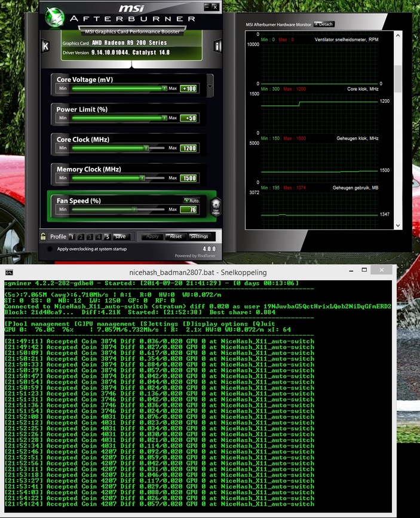Click the Core Voltage value +100 field
Viewport: 420px width, 518px height.
pyautogui.click(x=189, y=88)
